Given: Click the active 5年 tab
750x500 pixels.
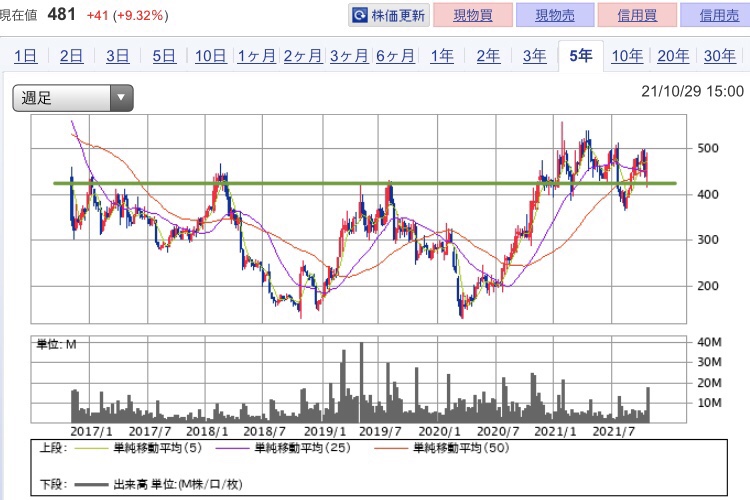Looking at the screenshot, I should (x=581, y=56).
